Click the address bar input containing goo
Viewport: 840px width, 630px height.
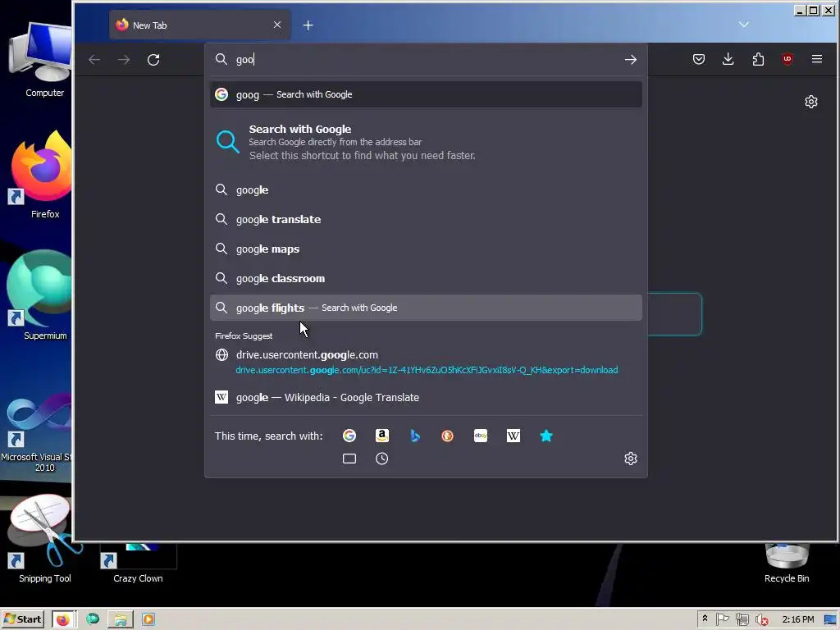click(x=426, y=59)
